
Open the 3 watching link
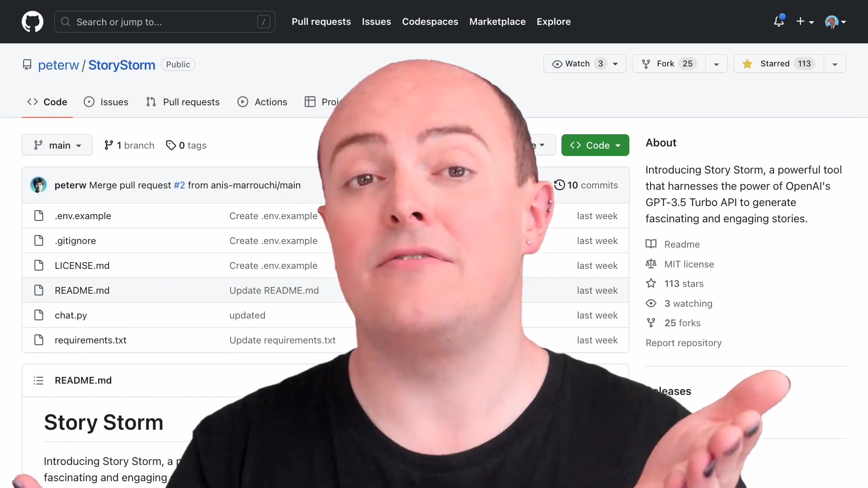[x=688, y=304]
